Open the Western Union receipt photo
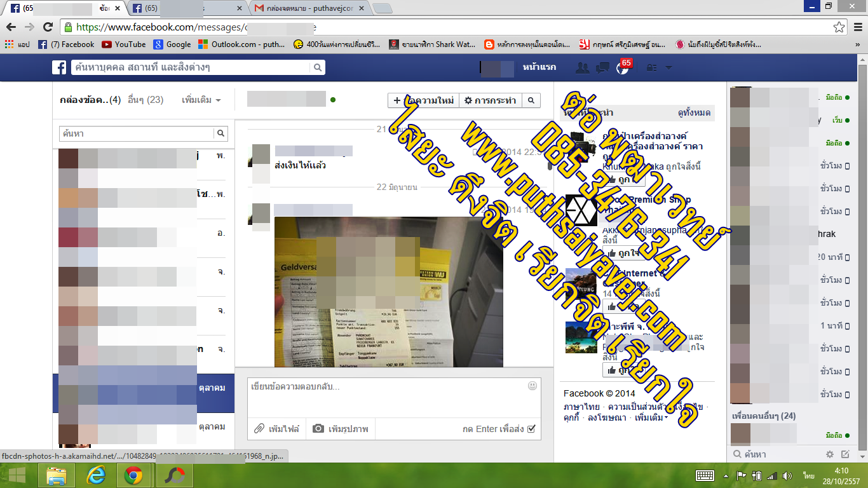Screen dimensions: 868x488 click(x=388, y=292)
